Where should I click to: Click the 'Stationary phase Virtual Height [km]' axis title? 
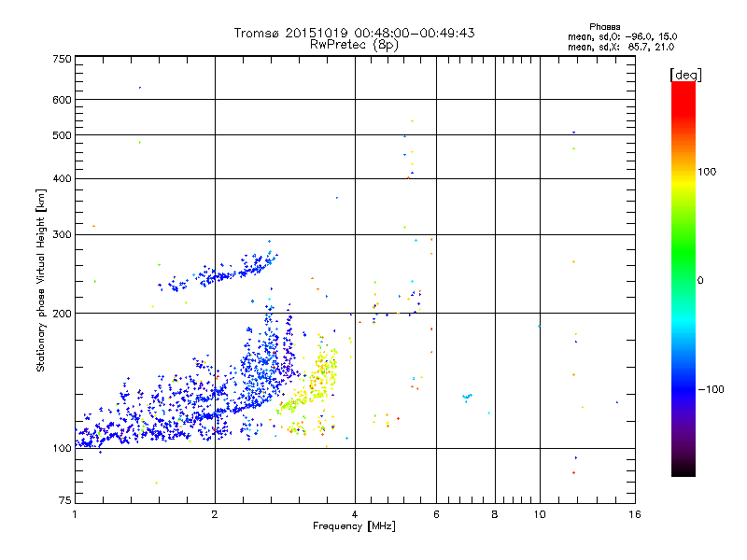(41, 280)
